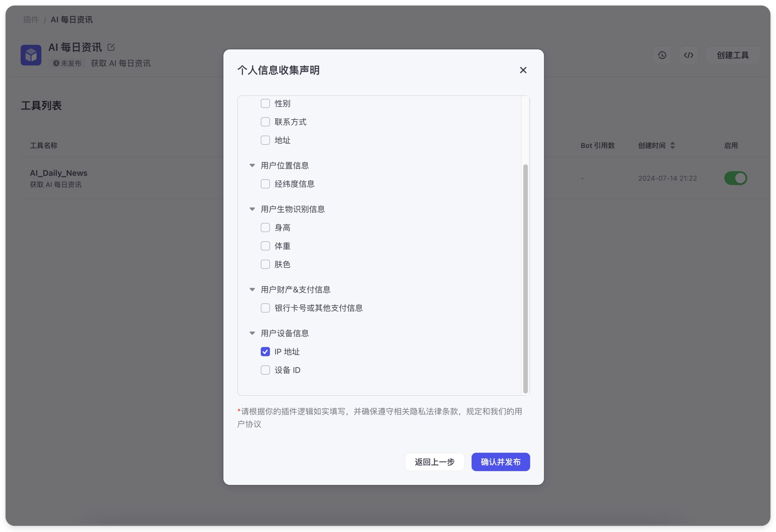
Task: Open the code view icon
Action: [x=688, y=55]
